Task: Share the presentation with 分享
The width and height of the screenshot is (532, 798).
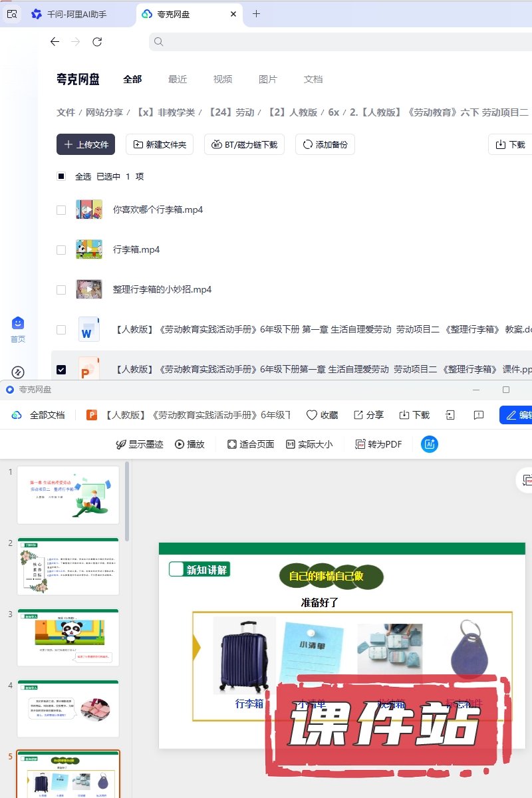Action: (x=368, y=415)
